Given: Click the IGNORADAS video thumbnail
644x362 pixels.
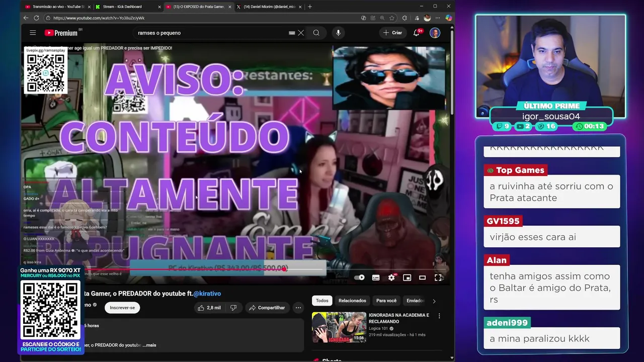Looking at the screenshot, I should click(x=339, y=327).
